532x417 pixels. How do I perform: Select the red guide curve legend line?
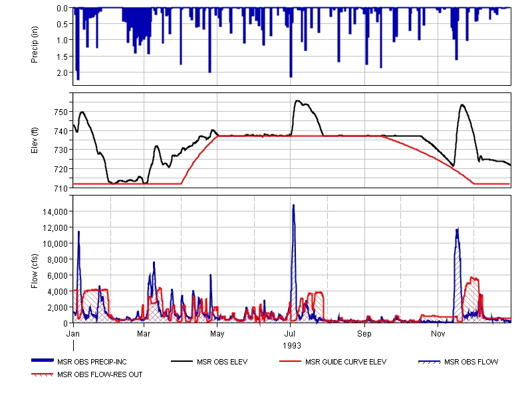(290, 361)
